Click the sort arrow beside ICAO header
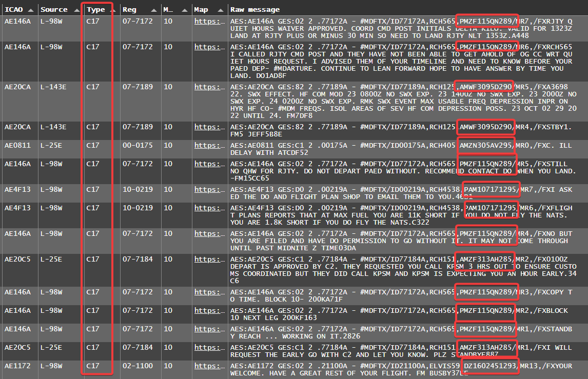 31,10
